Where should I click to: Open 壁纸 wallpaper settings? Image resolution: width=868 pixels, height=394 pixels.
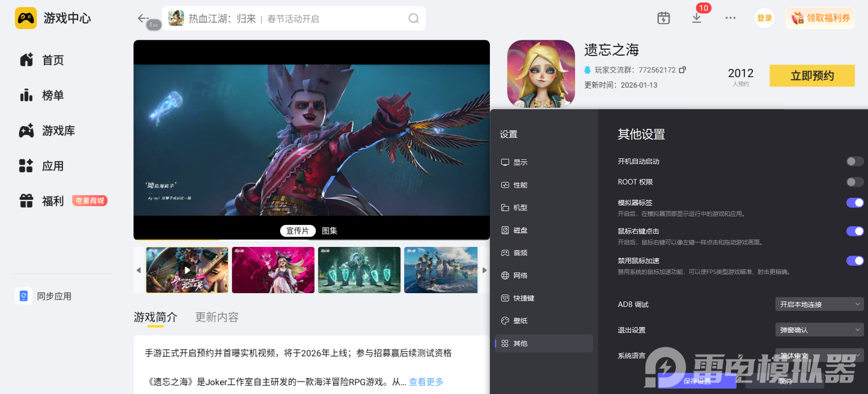544,321
